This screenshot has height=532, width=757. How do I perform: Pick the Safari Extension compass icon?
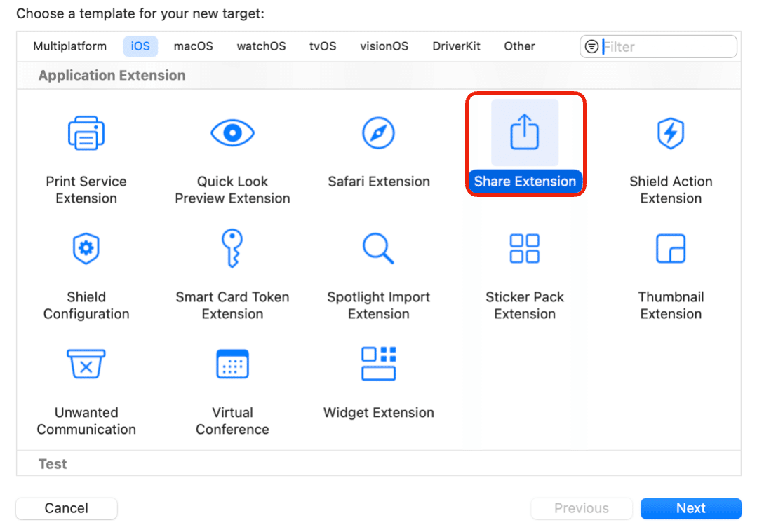tap(379, 132)
